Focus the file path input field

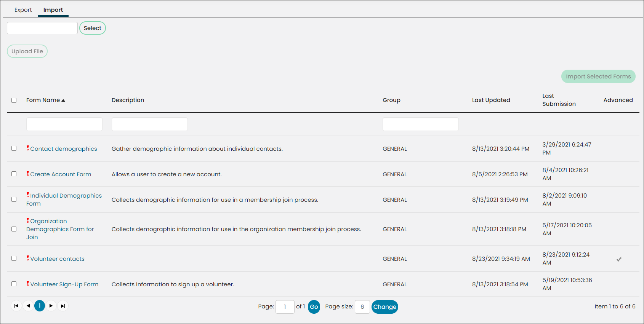click(x=42, y=28)
